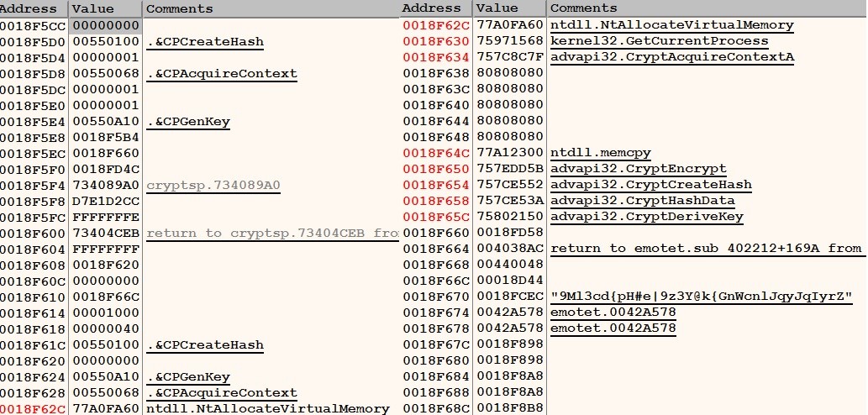Select the .&CPAcquireContext comment in row 0018F5D8
The height and width of the screenshot is (415, 868).
click(x=222, y=74)
